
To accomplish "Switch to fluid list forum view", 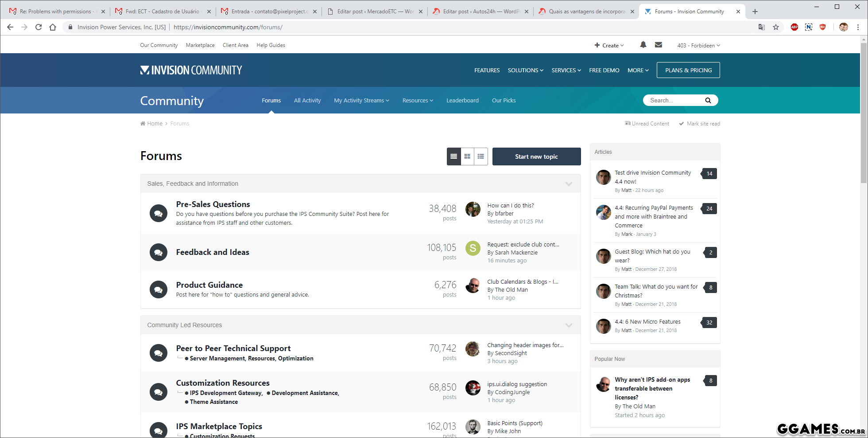I will point(480,156).
